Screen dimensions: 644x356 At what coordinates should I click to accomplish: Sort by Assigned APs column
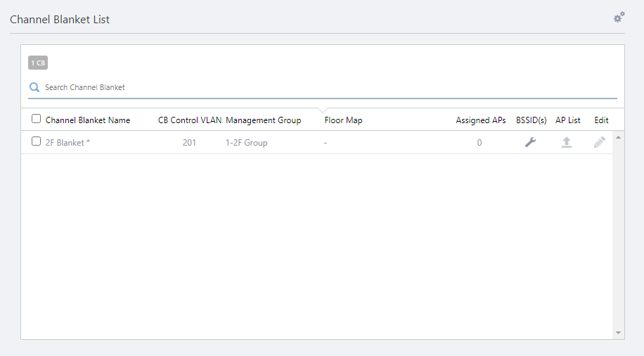481,120
